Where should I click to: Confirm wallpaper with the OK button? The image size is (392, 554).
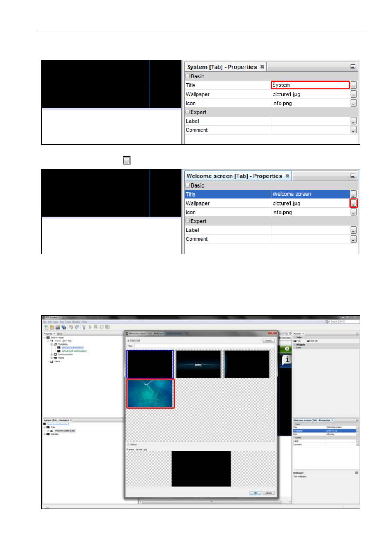click(255, 493)
